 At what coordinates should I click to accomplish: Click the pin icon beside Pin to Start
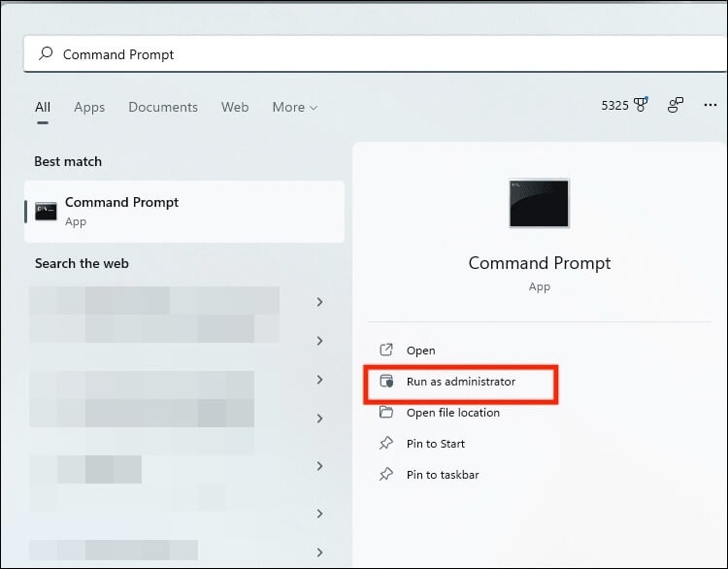coord(386,444)
